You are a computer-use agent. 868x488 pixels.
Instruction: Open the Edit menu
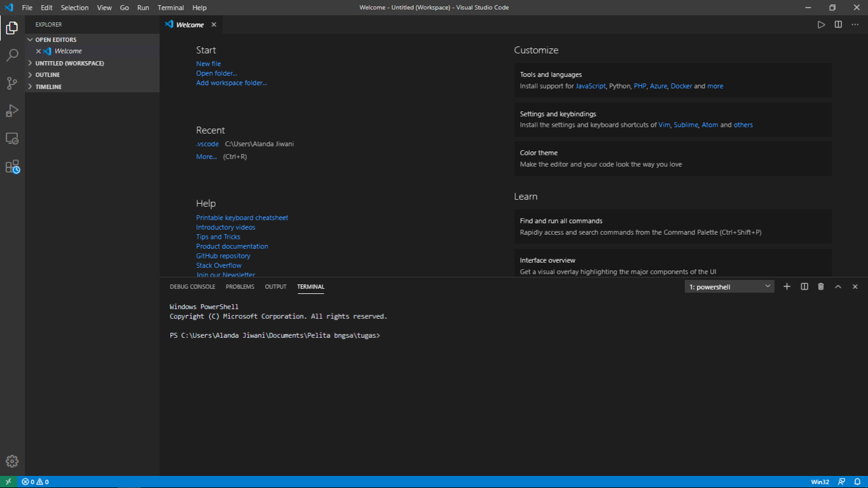(46, 8)
